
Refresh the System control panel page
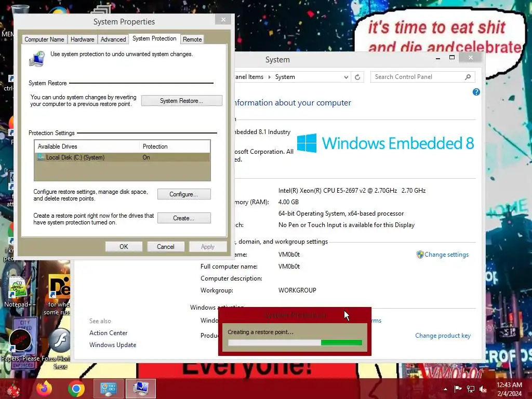357,77
